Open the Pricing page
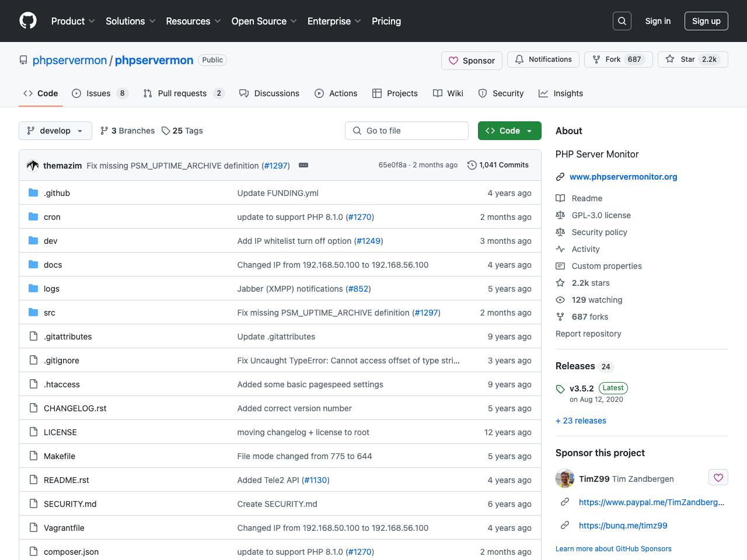The height and width of the screenshot is (560, 747). (x=386, y=21)
